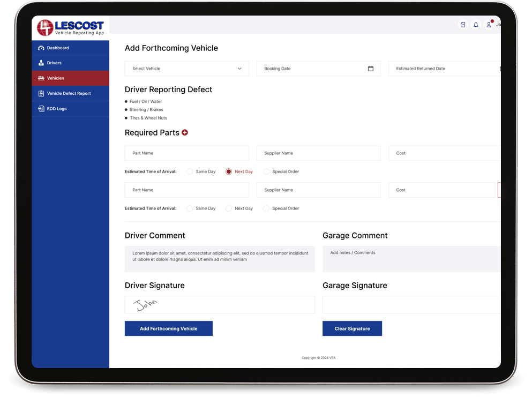Click the EOD Logs document icon

(x=41, y=109)
